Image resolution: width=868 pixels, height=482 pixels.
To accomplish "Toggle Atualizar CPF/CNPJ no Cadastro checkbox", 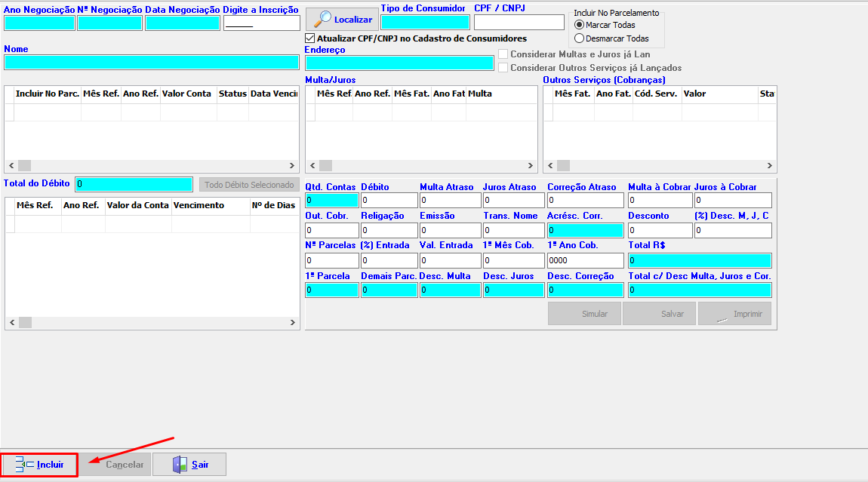I will [309, 38].
